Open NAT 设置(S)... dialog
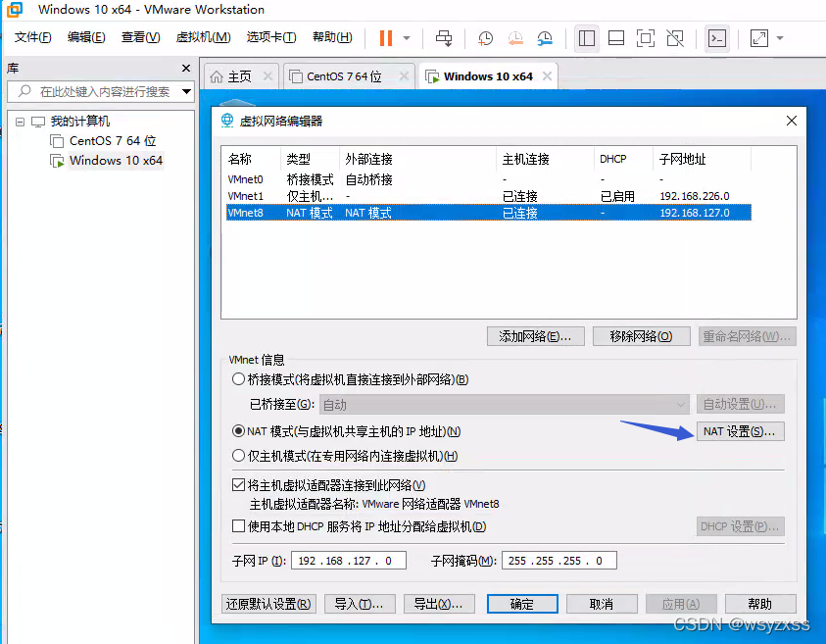The image size is (826, 644). click(x=740, y=431)
